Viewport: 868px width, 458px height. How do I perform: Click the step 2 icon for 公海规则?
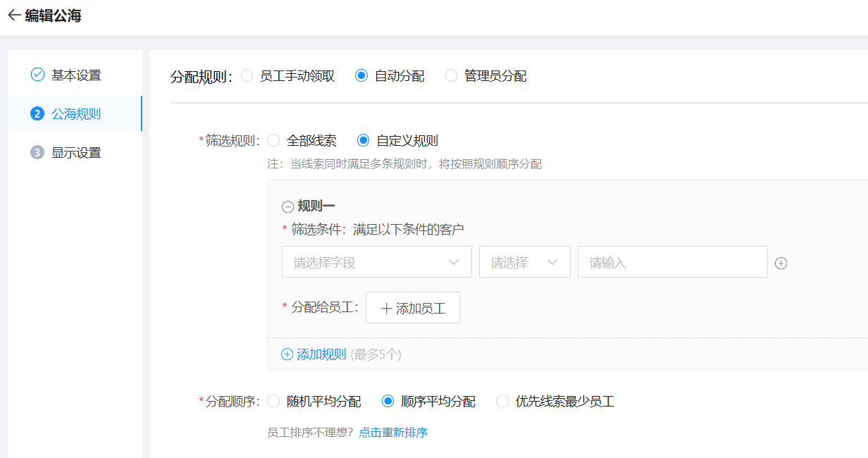click(x=37, y=113)
